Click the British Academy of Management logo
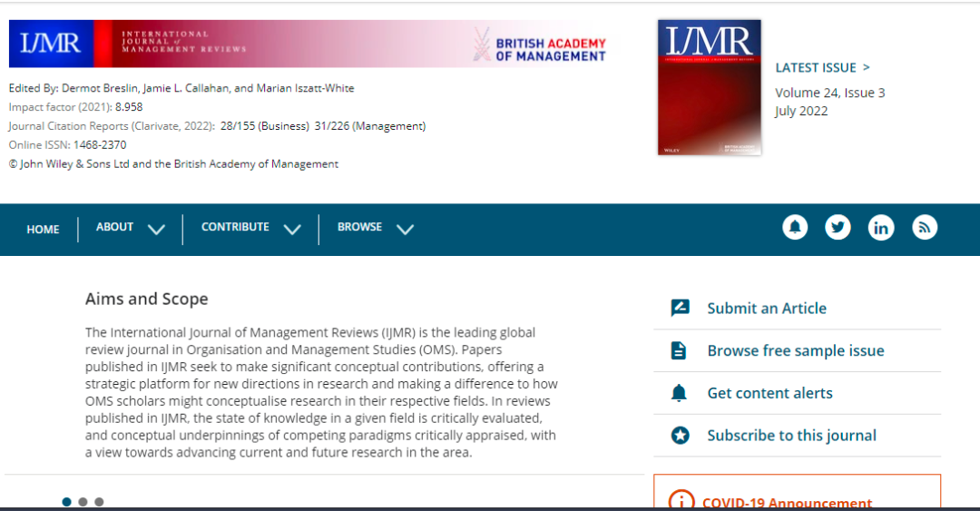The image size is (980, 511). point(539,44)
